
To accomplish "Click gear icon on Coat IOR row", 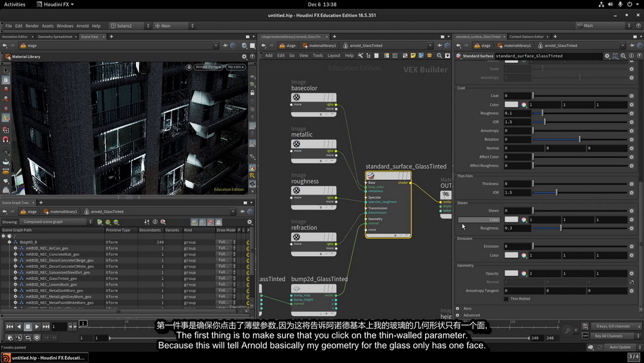I will [x=632, y=122].
